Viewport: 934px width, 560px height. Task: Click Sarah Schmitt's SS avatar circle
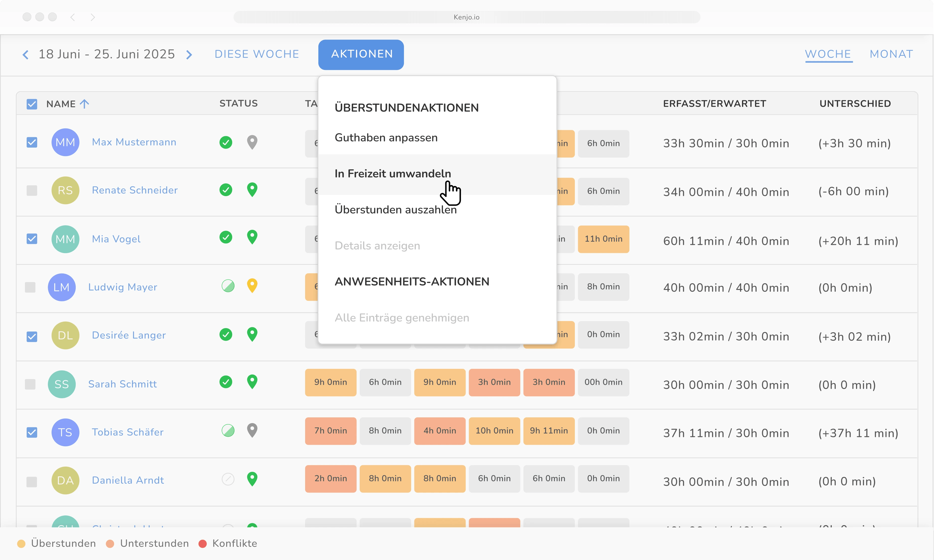tap(62, 384)
